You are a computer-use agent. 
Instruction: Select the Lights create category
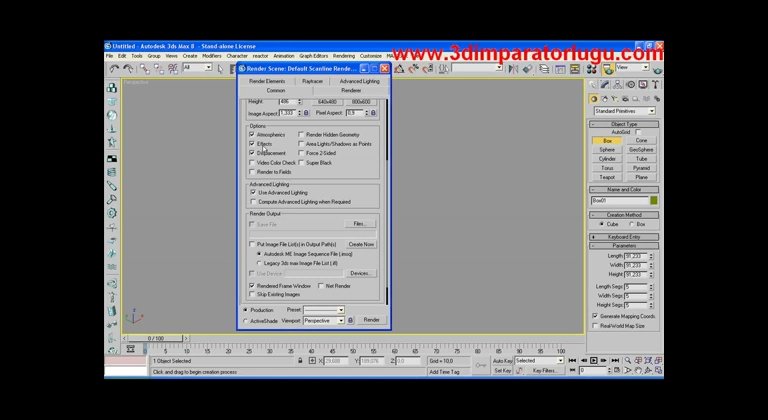[x=614, y=99]
